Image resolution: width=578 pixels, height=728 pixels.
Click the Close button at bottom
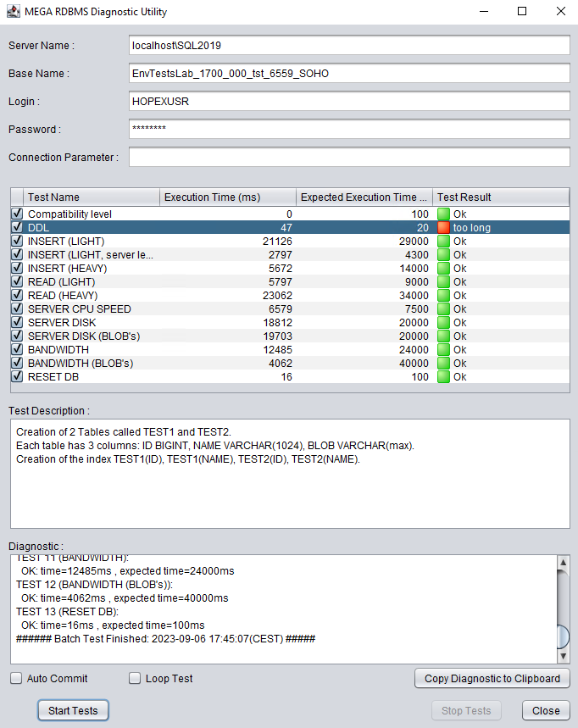546,710
